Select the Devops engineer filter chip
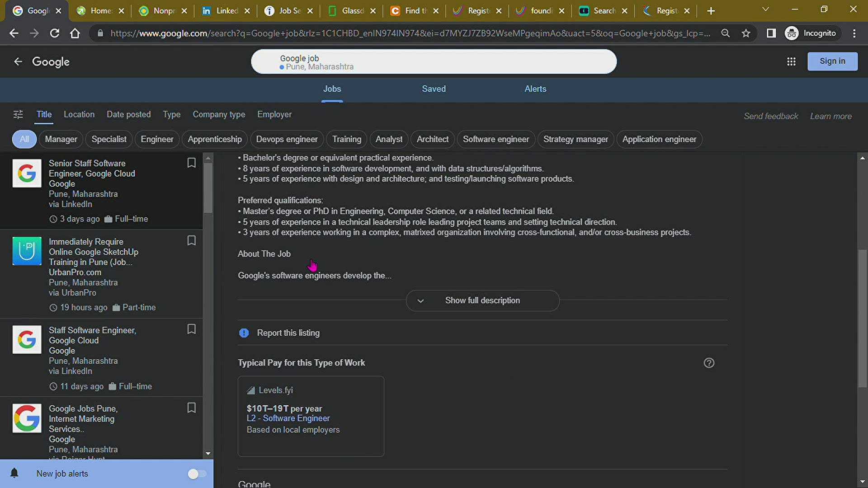The height and width of the screenshot is (488, 868). [287, 139]
